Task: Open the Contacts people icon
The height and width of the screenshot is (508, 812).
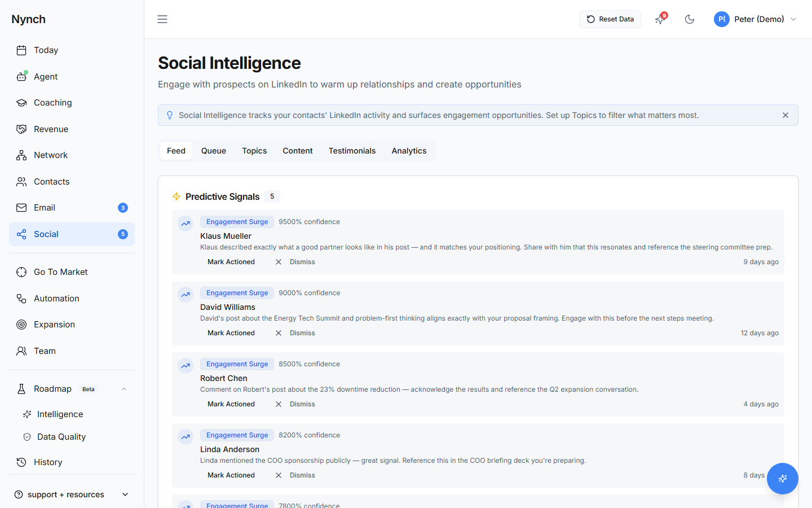Action: (x=21, y=182)
